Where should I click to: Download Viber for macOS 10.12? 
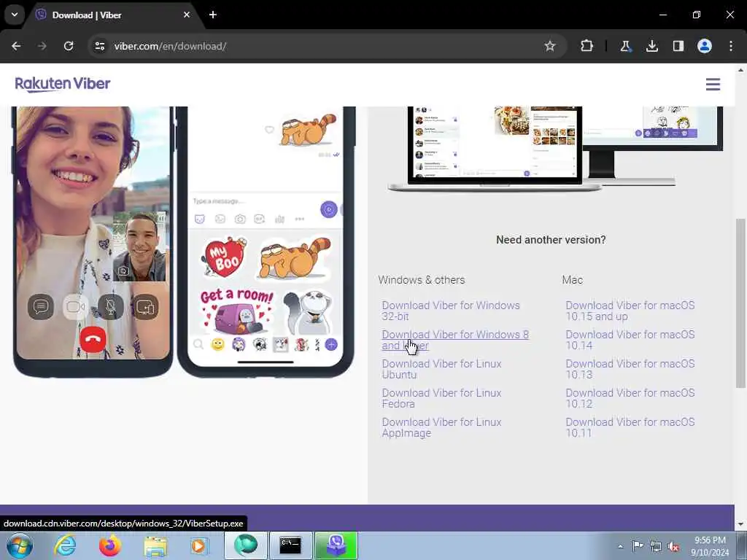(630, 398)
